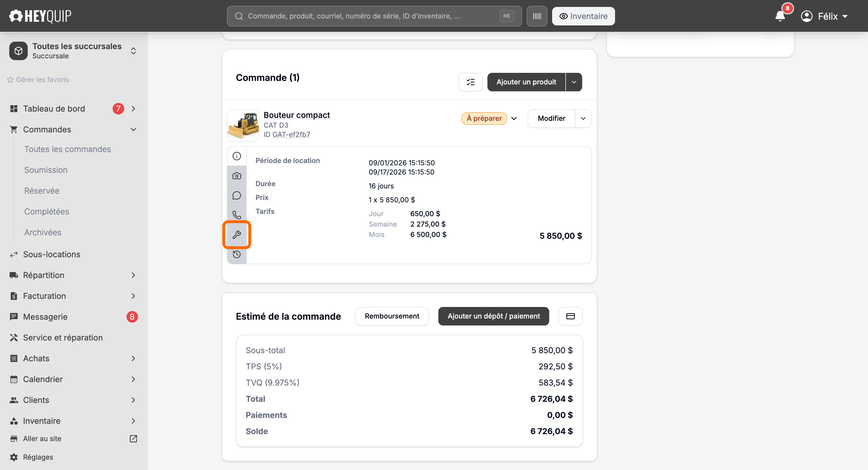The image size is (868, 470).
Task: Click the Service et réparation tools icon
Action: pos(14,338)
